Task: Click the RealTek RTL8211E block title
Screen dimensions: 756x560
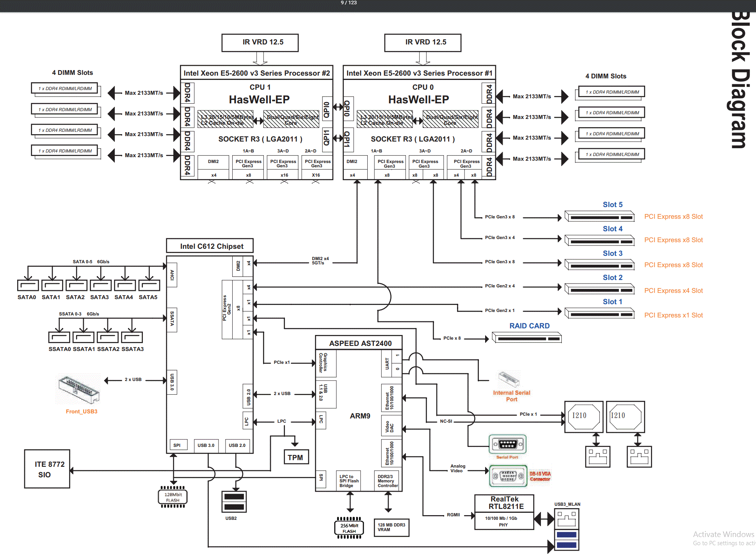Action: [505, 503]
